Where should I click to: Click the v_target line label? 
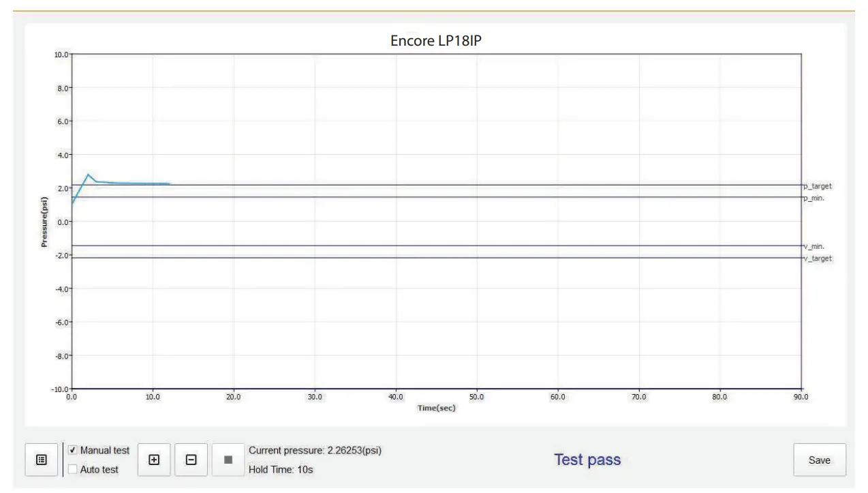click(818, 258)
